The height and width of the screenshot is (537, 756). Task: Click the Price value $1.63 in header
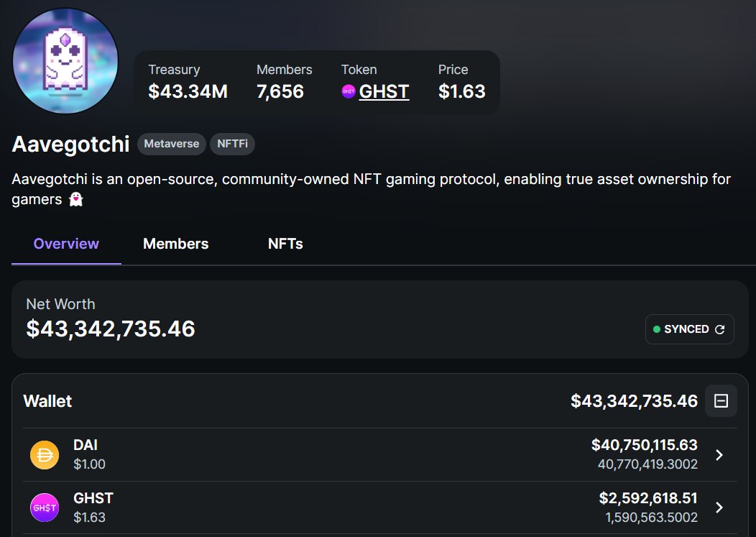461,91
